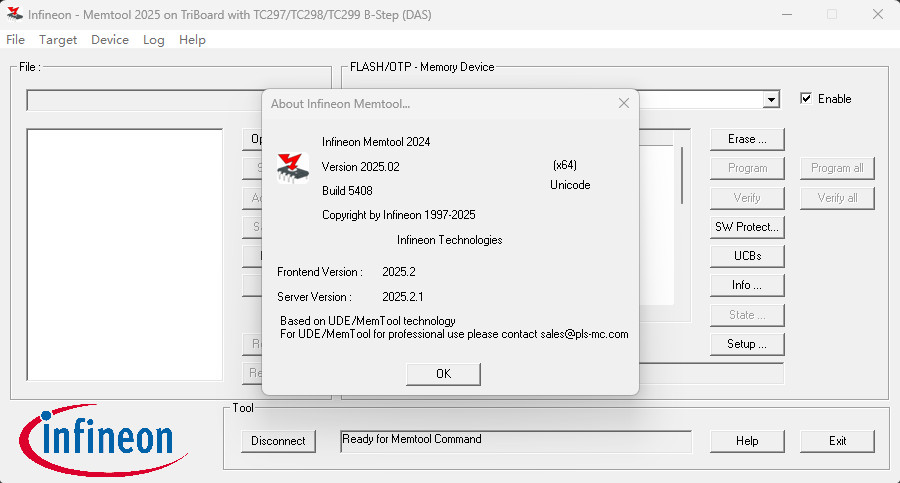This screenshot has height=483, width=900.
Task: Close the About Infineon Memtool dialog
Action: pos(624,103)
